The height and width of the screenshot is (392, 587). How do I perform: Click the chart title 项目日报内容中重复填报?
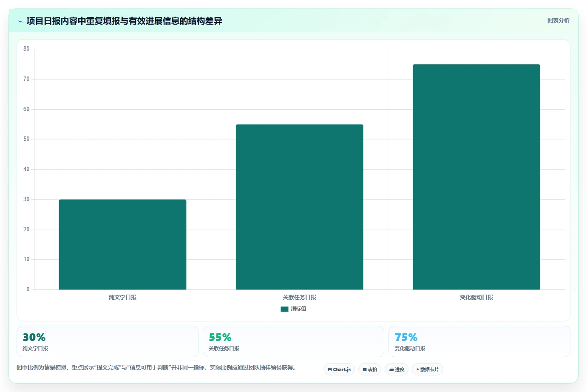(x=124, y=21)
